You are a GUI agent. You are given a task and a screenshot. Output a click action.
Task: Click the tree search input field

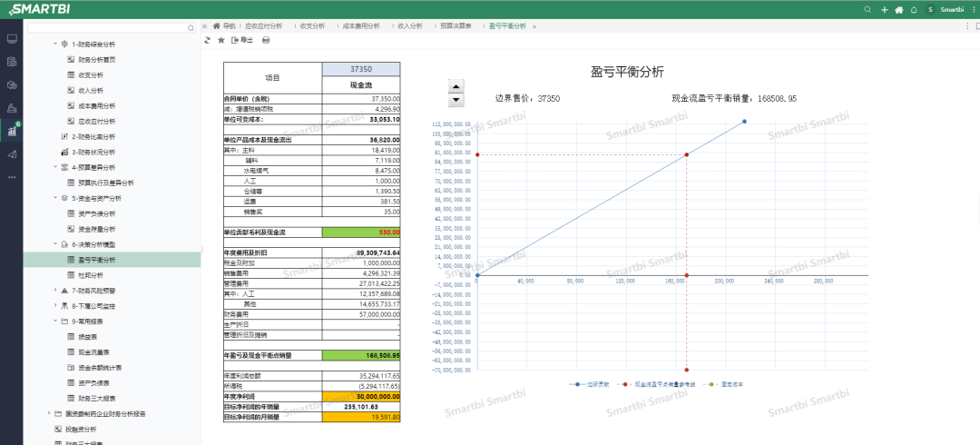click(x=106, y=28)
